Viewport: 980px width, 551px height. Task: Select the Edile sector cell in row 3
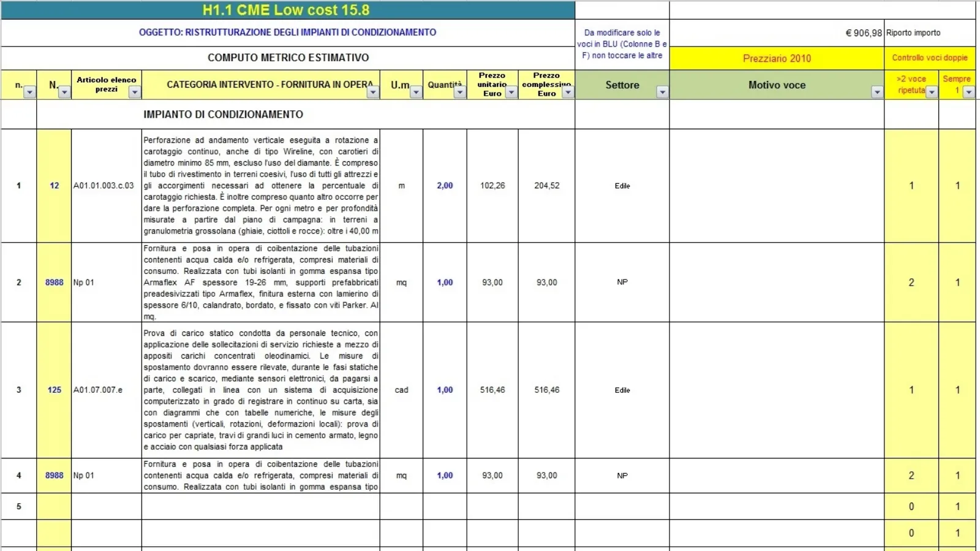(x=622, y=390)
